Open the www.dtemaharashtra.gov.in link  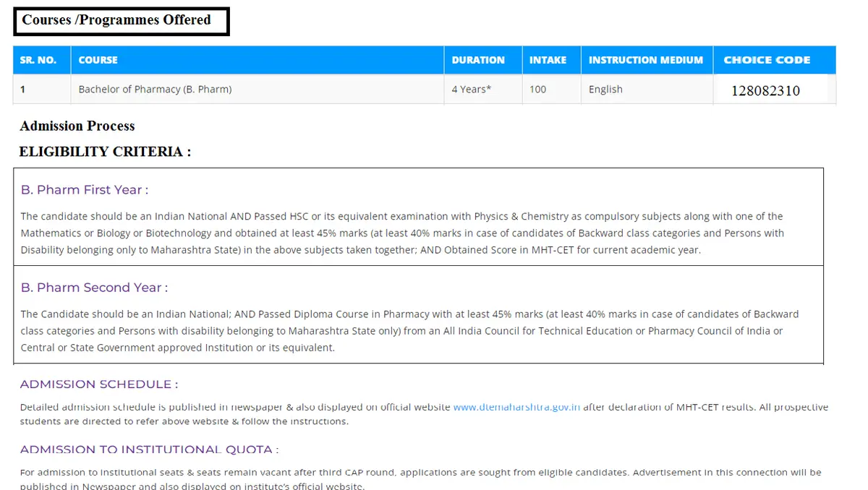pyautogui.click(x=516, y=407)
